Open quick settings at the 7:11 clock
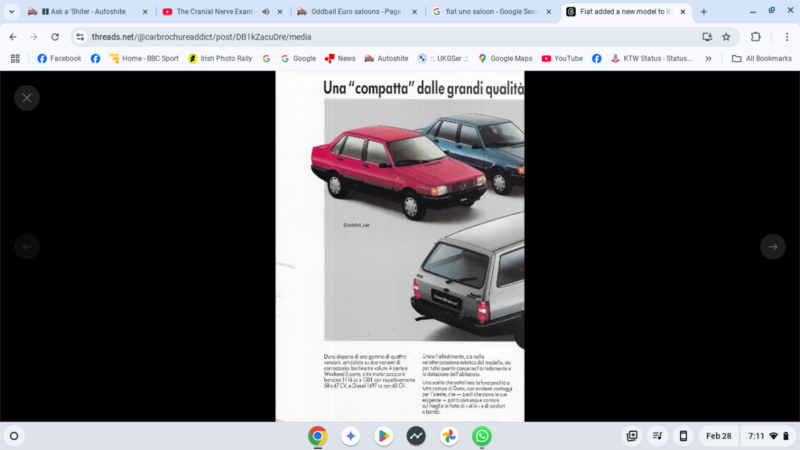 point(768,436)
